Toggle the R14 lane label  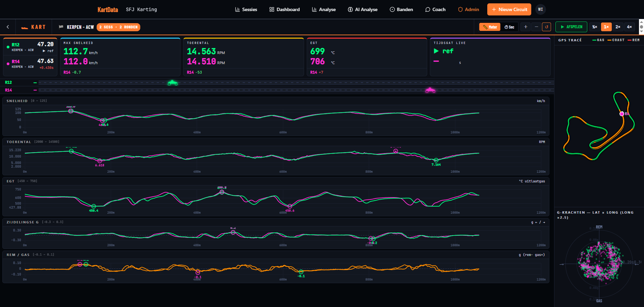click(x=8, y=90)
